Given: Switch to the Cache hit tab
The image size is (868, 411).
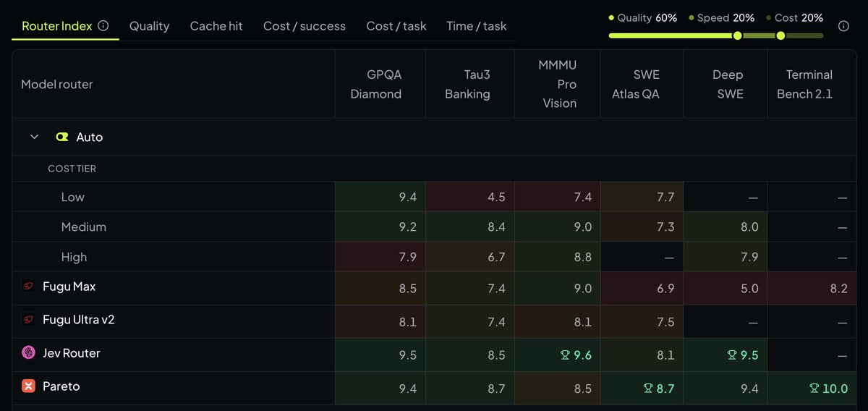Looking at the screenshot, I should point(216,26).
